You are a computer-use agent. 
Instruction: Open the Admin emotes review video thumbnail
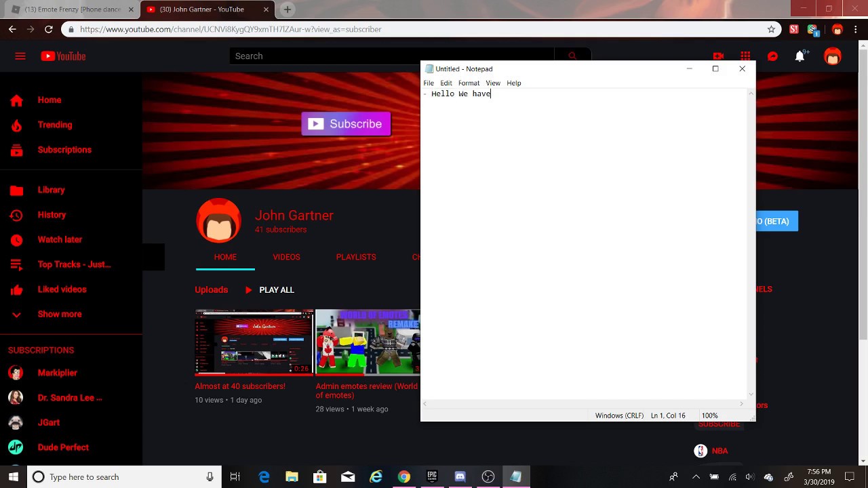pos(368,342)
